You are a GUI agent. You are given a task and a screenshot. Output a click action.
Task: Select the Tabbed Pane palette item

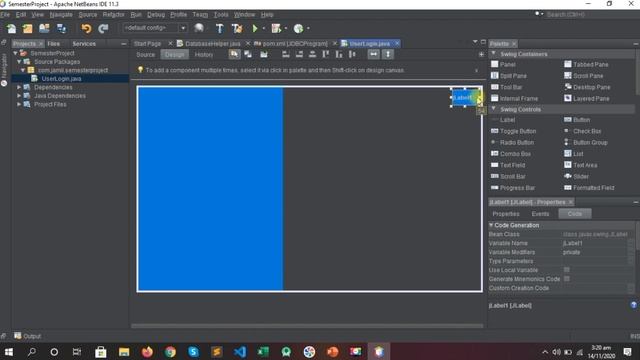[x=586, y=64]
